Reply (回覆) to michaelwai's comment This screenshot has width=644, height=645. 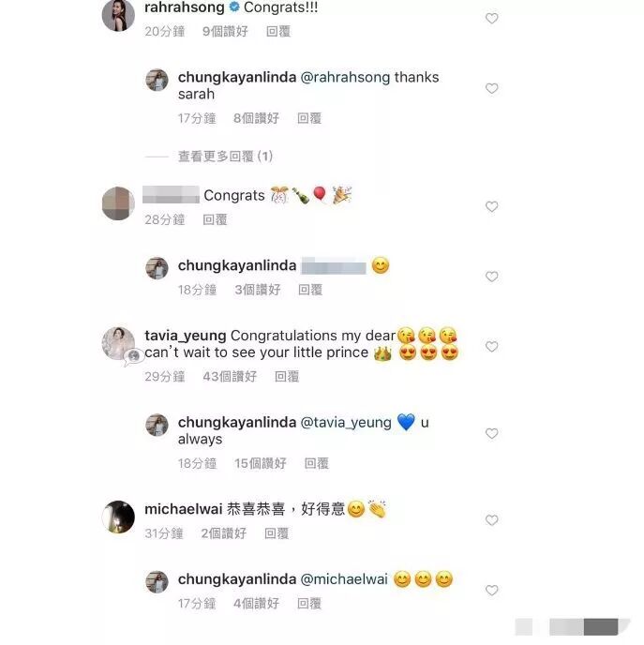point(277,533)
